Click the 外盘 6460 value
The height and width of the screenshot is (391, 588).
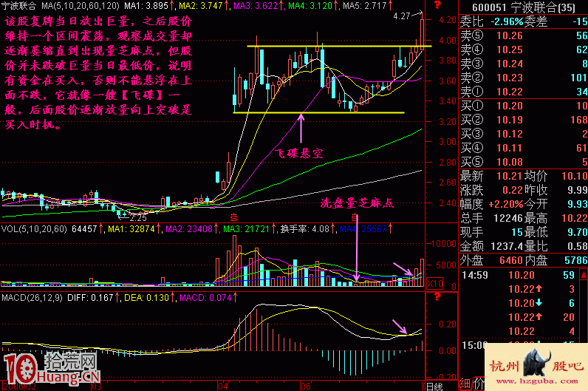tap(511, 260)
